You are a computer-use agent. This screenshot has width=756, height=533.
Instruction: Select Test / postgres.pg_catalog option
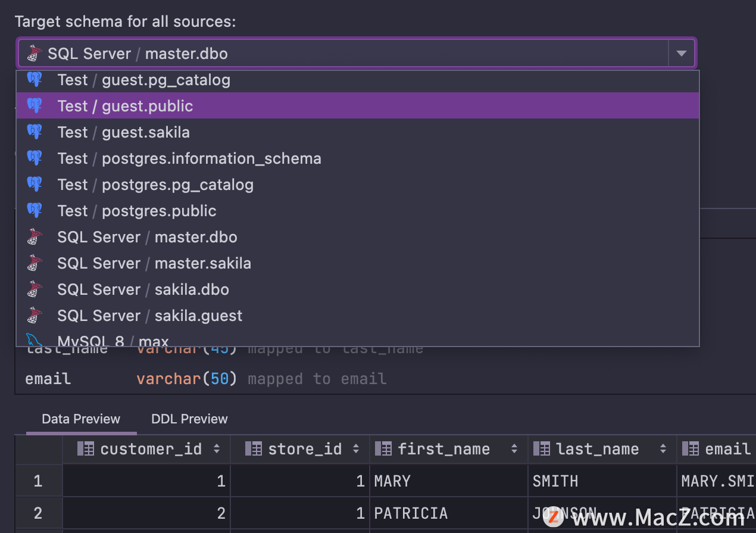point(357,185)
